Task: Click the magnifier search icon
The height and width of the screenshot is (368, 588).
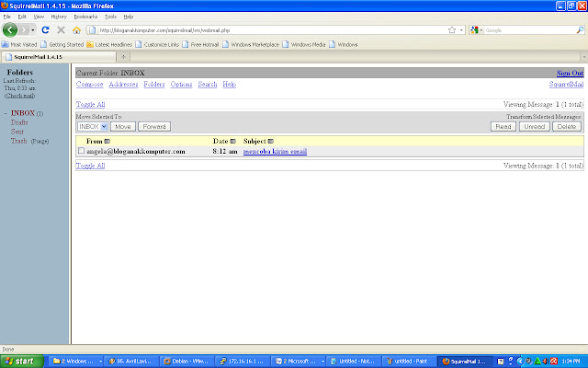Action: click(x=580, y=30)
